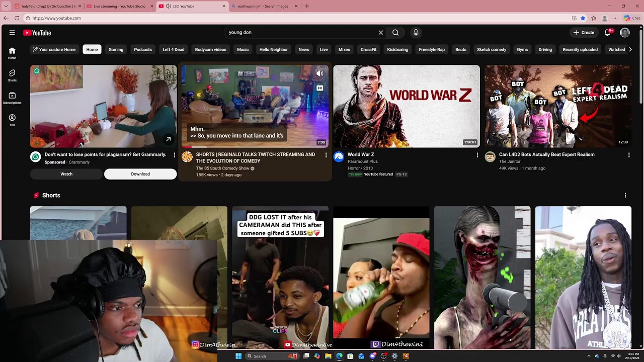Screen dimensions: 644x362
Task: Unmute the previewing video with speaker icon
Action: tap(319, 73)
